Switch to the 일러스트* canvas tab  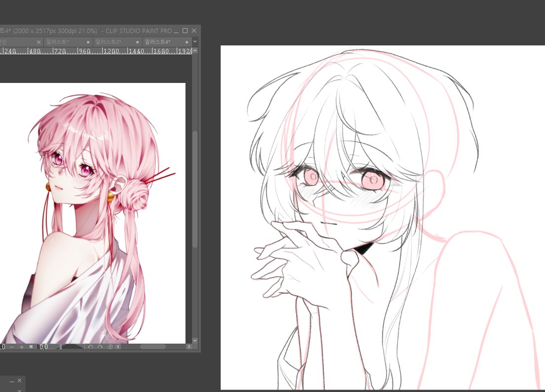coord(68,41)
